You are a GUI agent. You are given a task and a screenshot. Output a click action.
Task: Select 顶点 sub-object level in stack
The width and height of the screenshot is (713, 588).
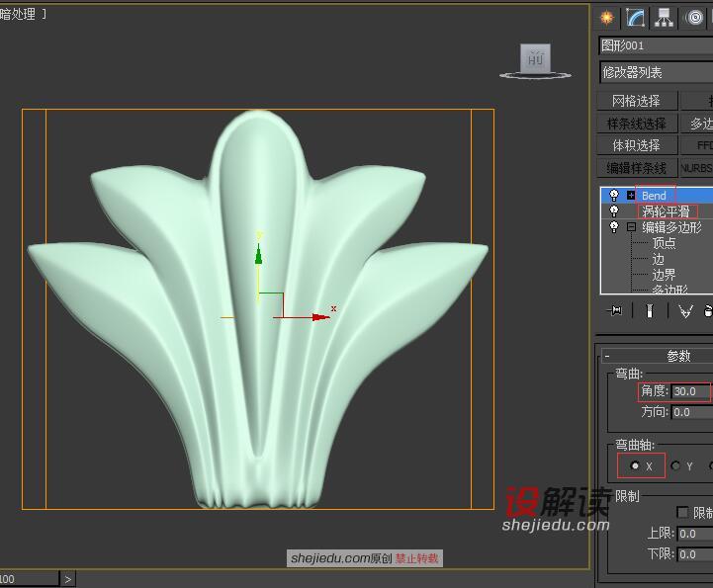click(x=664, y=243)
